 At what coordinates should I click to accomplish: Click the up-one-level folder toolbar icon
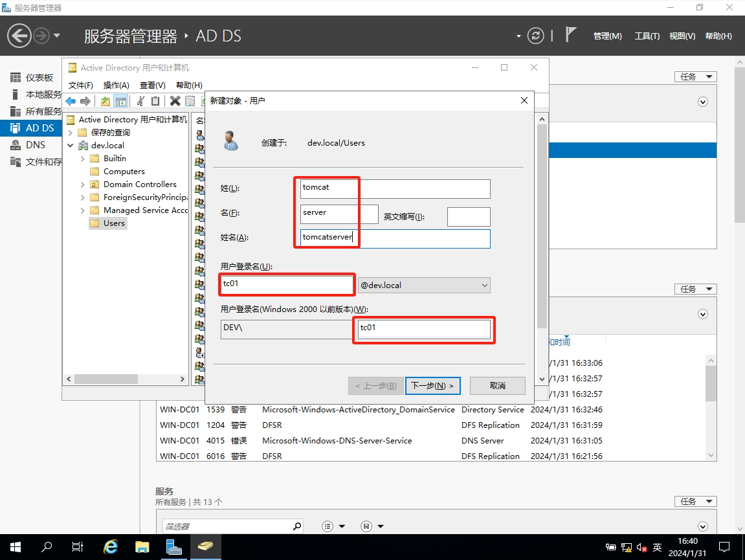[106, 101]
